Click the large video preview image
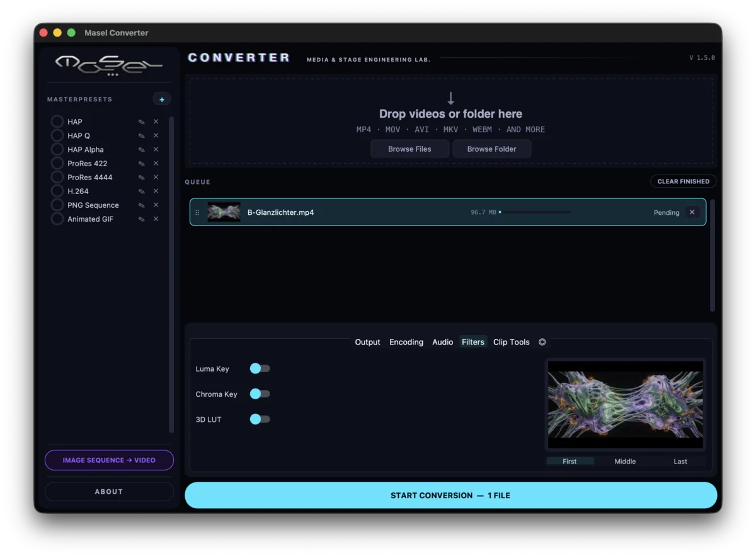The width and height of the screenshot is (756, 558). 626,404
